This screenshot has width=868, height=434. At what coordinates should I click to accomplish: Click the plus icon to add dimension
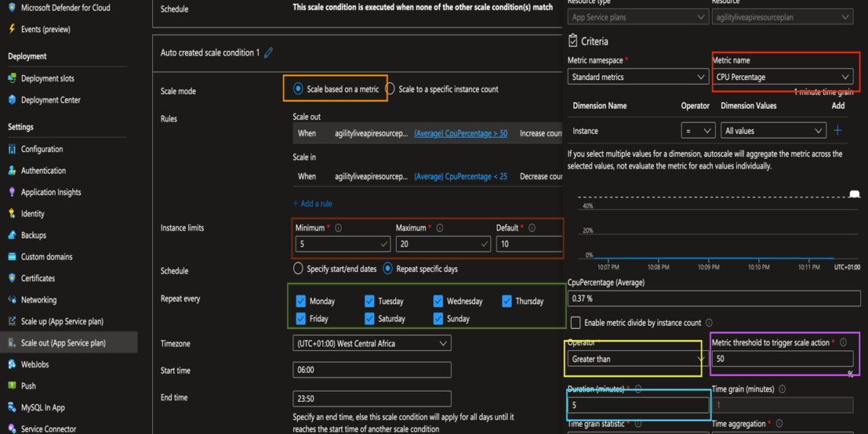[x=838, y=131]
